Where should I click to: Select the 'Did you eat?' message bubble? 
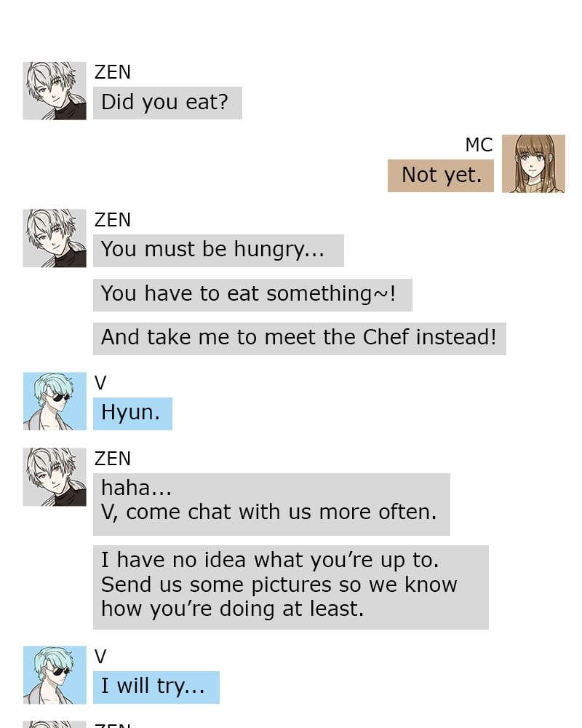(x=167, y=103)
